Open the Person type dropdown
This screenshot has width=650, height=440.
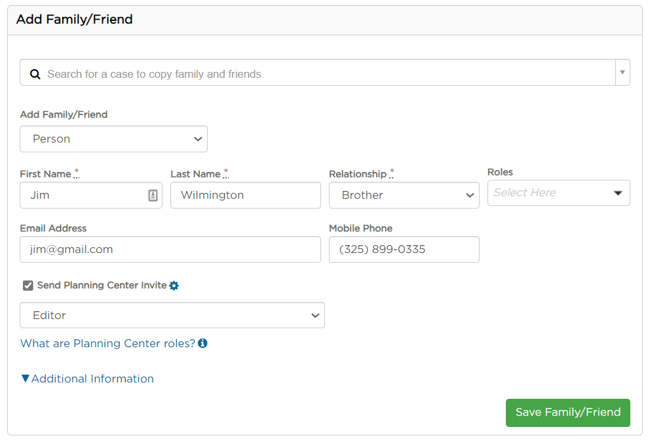114,139
